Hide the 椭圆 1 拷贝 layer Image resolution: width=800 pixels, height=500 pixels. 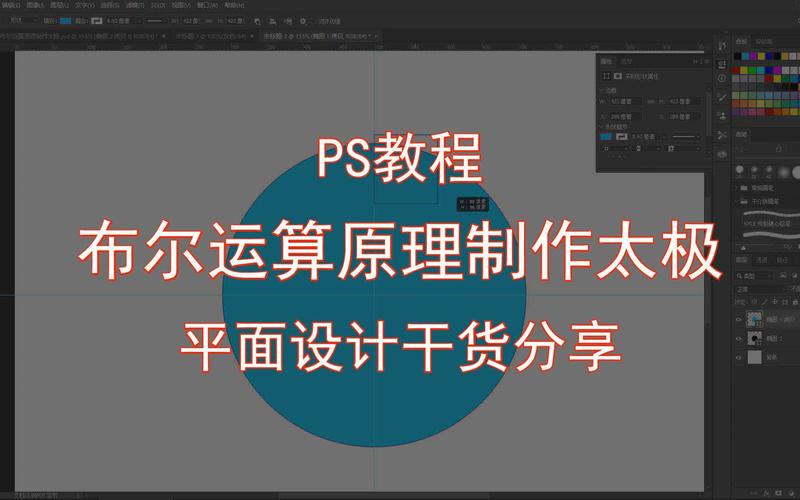pyautogui.click(x=739, y=319)
